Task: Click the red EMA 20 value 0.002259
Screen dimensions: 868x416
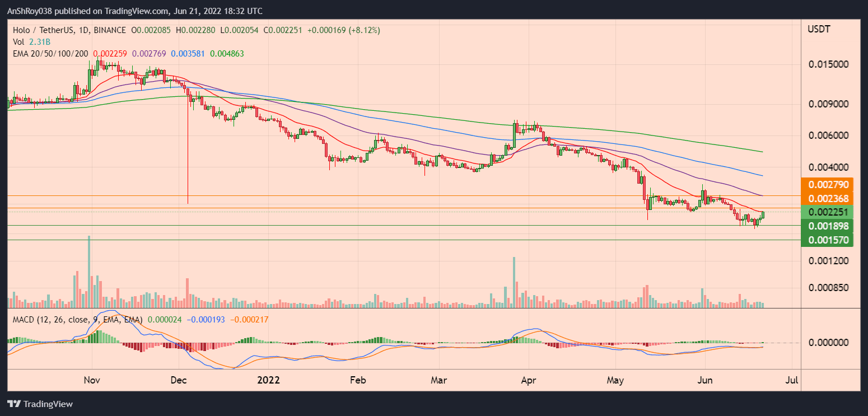Action: pos(110,53)
